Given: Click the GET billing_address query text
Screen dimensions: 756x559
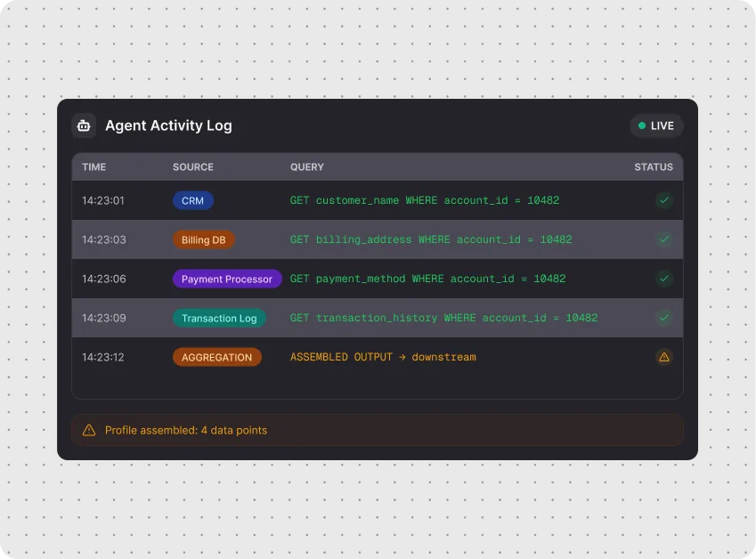Looking at the screenshot, I should [x=431, y=239].
